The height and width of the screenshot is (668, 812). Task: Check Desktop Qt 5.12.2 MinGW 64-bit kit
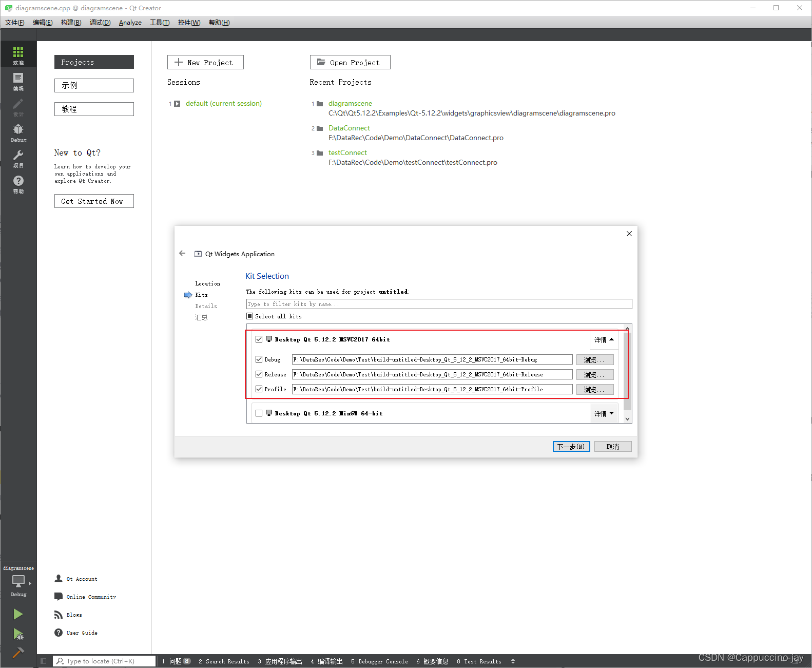point(259,413)
